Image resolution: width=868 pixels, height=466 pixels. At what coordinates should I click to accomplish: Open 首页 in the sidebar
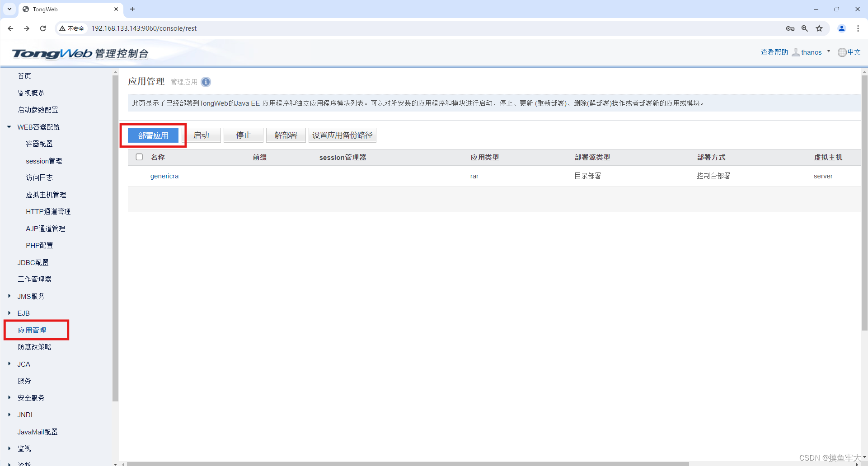click(x=24, y=76)
